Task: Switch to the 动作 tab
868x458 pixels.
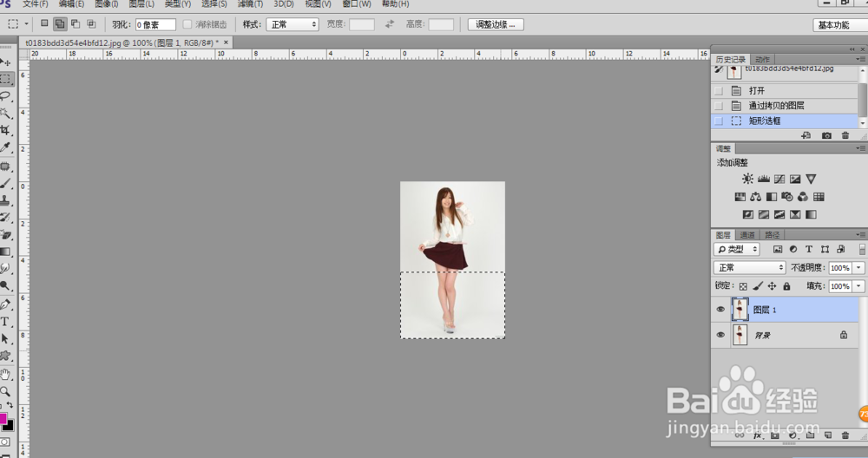Action: click(x=762, y=59)
